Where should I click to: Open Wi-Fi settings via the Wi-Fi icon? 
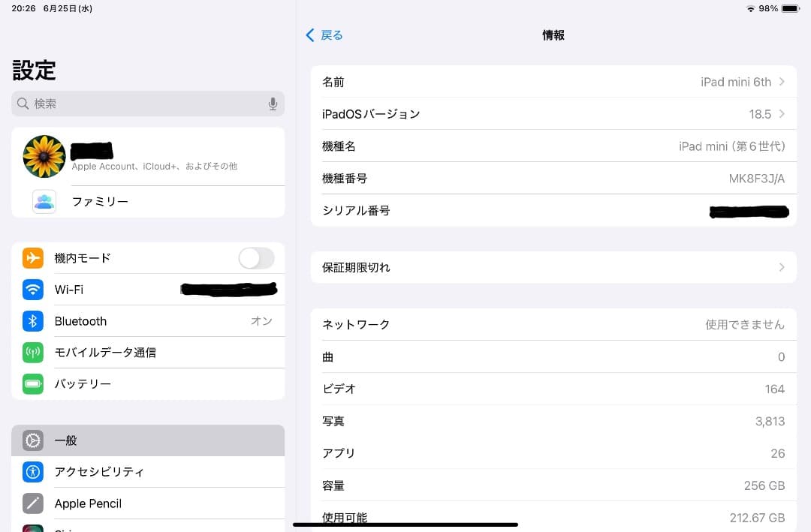tap(33, 290)
